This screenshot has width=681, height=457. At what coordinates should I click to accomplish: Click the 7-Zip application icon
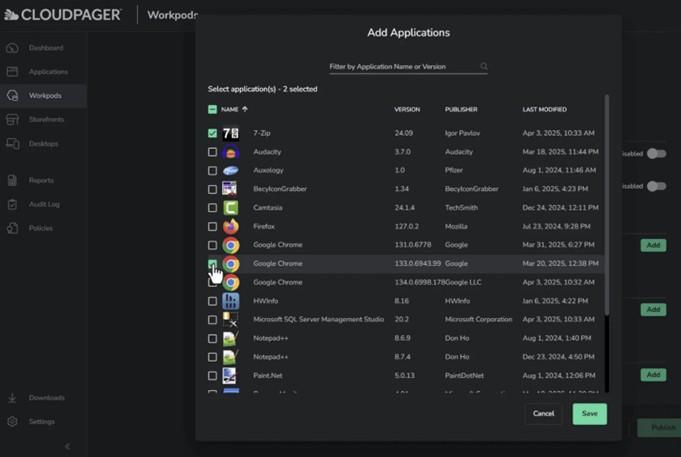click(x=230, y=133)
